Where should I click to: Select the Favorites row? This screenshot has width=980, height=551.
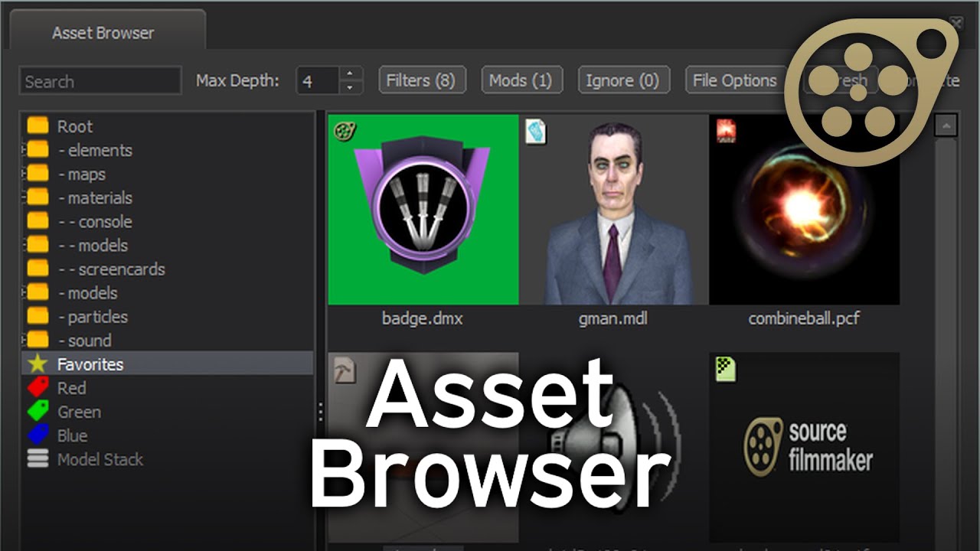tap(167, 364)
